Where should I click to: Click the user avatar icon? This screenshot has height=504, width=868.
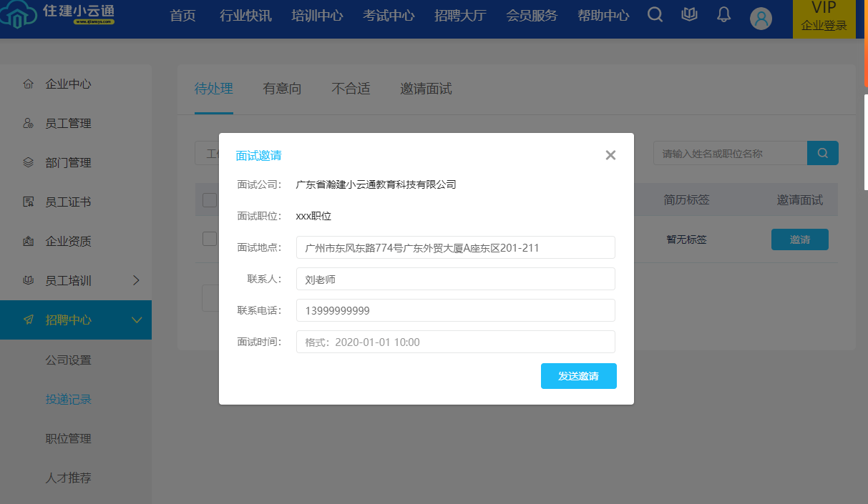click(x=761, y=19)
